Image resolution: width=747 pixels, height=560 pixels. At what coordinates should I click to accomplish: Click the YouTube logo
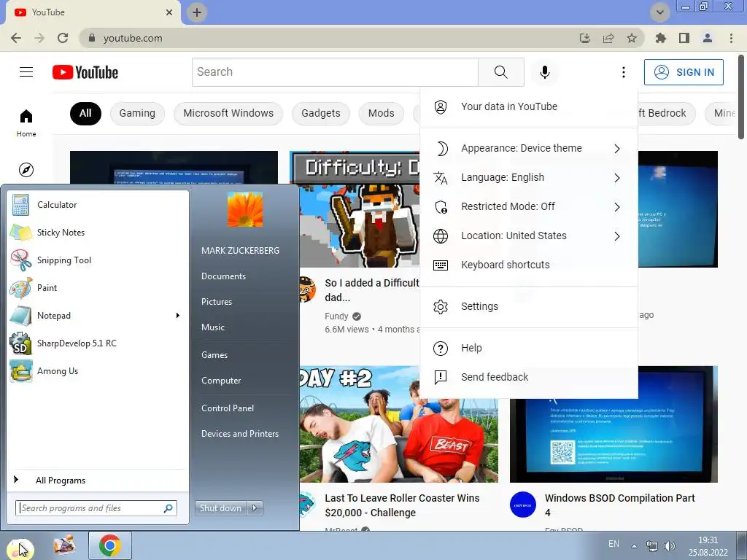pyautogui.click(x=85, y=72)
